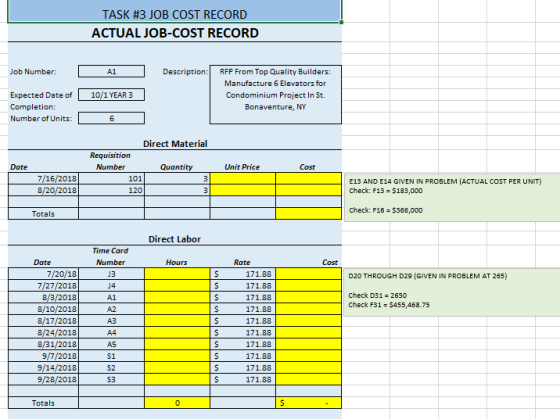This screenshot has height=419, width=560.
Task: Click yellow Unit Price cell for requisition 101
Action: tap(243, 179)
